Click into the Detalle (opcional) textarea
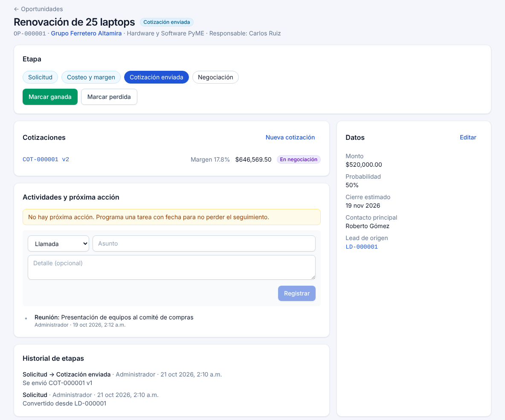Image resolution: width=505 pixels, height=420 pixels. click(171, 267)
